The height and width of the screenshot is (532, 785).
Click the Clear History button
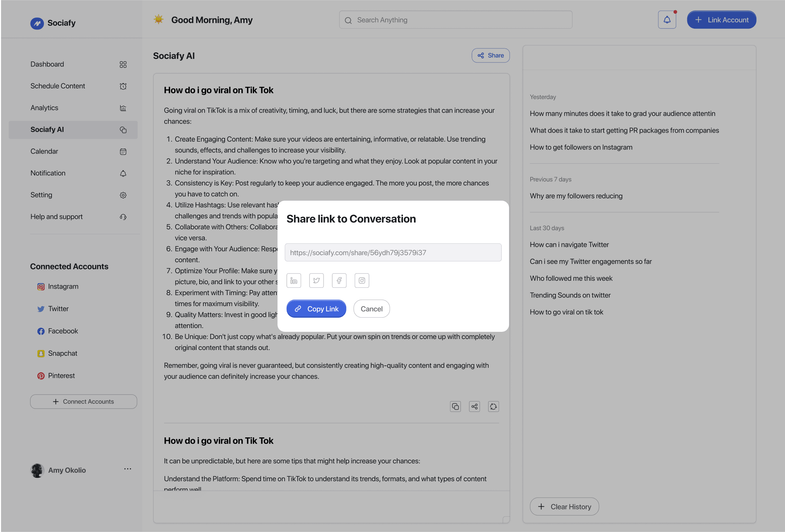pyautogui.click(x=564, y=507)
